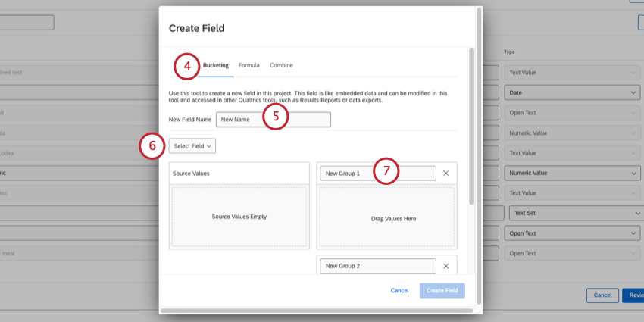The height and width of the screenshot is (322, 644).
Task: Open the Formula tab
Action: (x=249, y=65)
